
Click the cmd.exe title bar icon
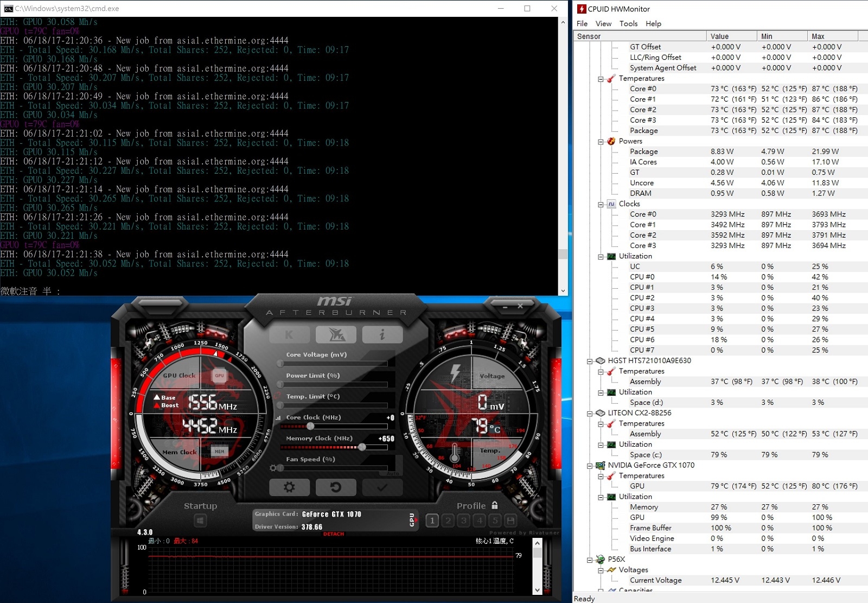(x=8, y=9)
